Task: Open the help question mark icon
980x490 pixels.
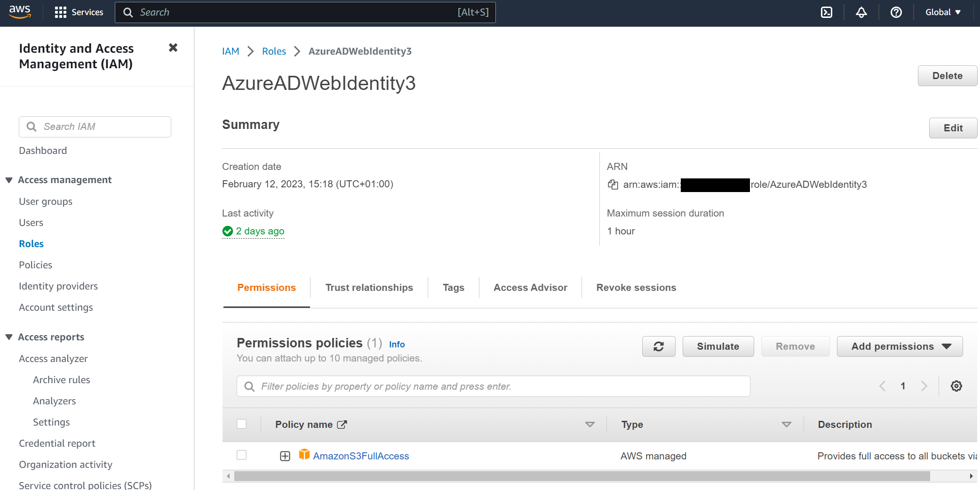Action: (896, 12)
